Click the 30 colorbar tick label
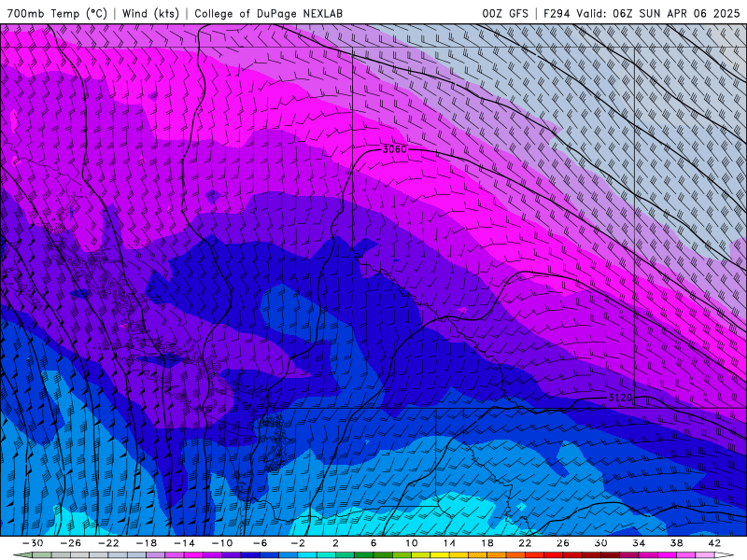This screenshot has width=747, height=560. (x=600, y=543)
